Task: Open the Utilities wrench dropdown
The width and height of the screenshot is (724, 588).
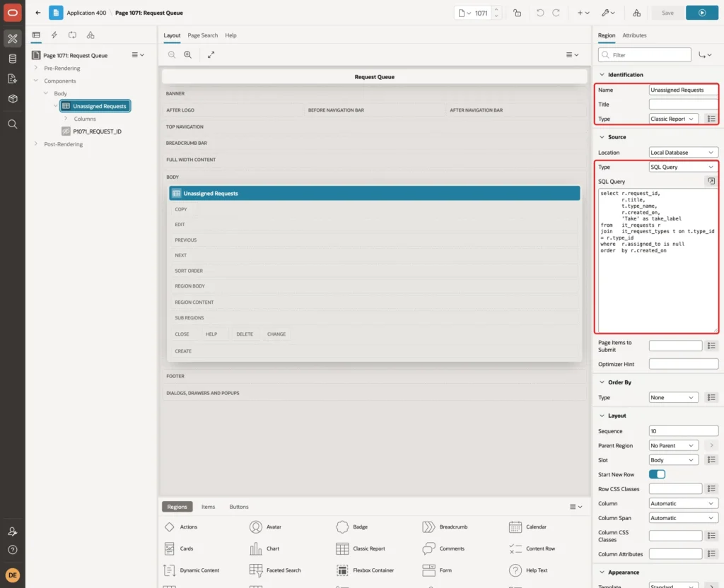Action: tap(608, 13)
